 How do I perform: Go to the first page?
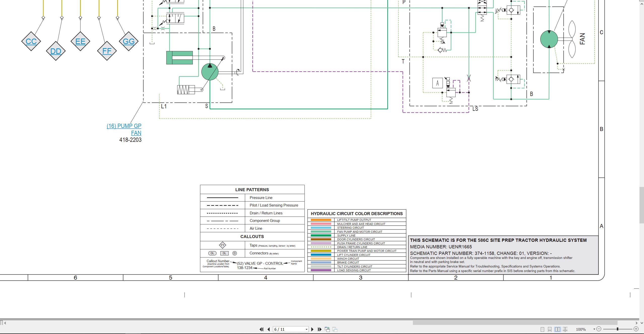click(x=261, y=329)
